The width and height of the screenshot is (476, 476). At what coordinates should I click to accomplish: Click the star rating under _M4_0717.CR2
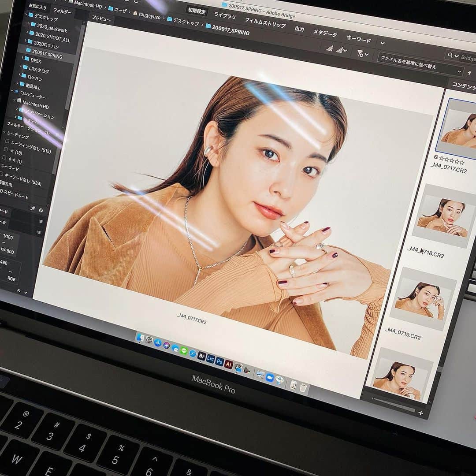(452, 160)
